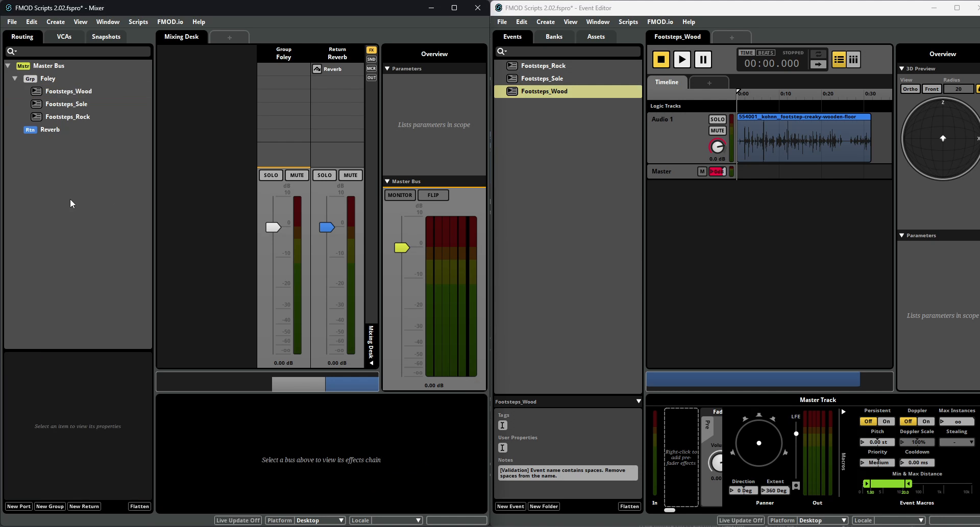980x527 pixels.
Task: Solo the Reverb return strip
Action: click(x=325, y=175)
